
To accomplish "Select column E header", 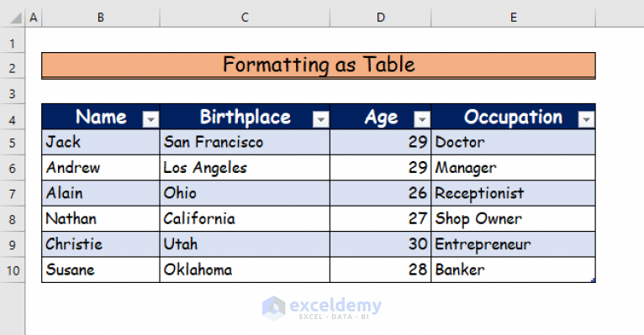I will tap(514, 18).
